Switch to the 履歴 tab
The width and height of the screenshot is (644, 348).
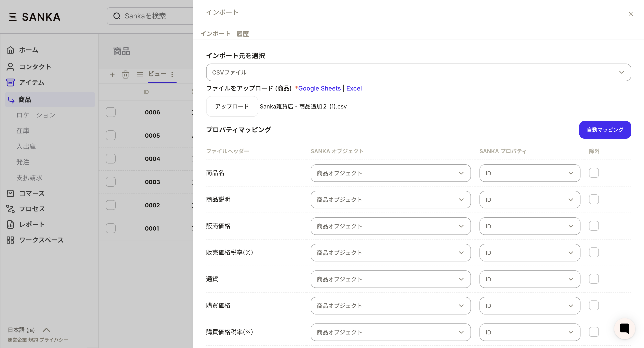pos(242,34)
